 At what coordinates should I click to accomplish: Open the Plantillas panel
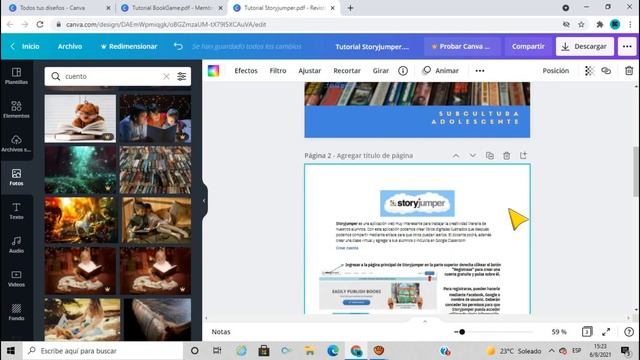tap(16, 76)
